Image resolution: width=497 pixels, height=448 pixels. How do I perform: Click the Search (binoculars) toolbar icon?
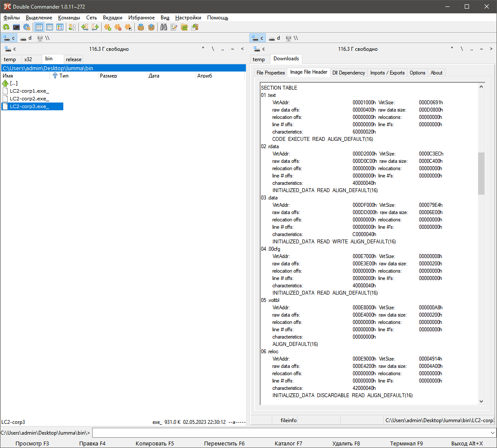(164, 27)
